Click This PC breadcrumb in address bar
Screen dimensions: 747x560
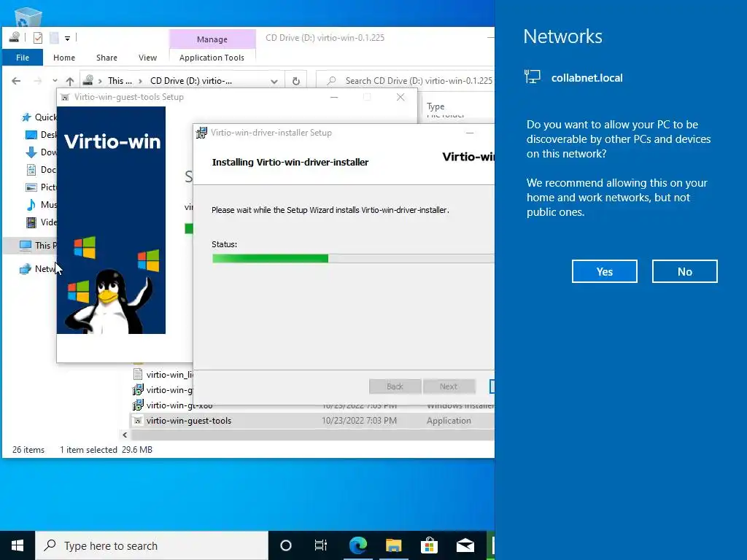(120, 81)
